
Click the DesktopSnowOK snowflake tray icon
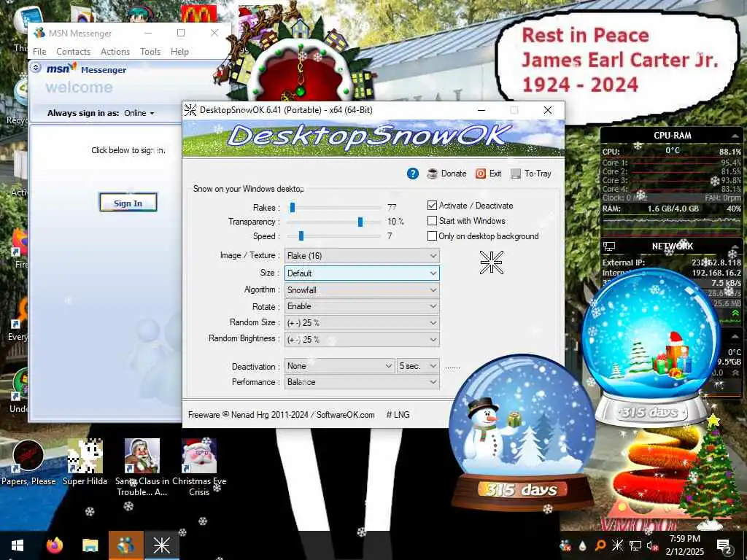point(617,545)
